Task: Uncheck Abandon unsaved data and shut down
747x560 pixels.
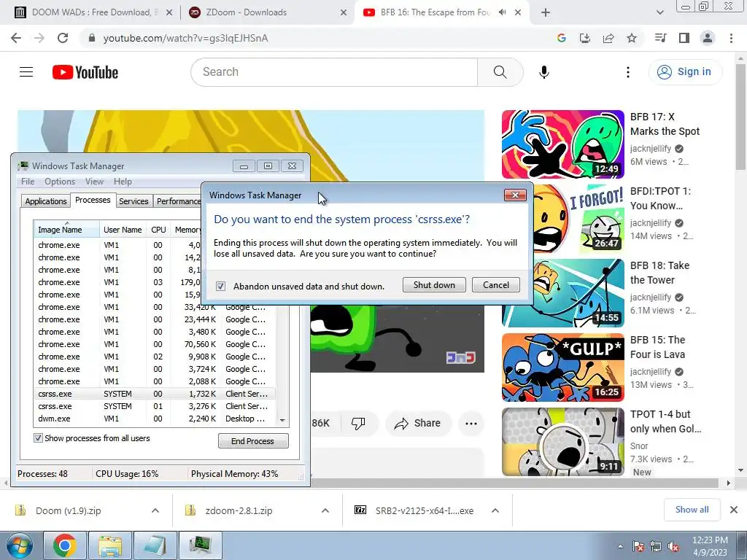Action: point(220,286)
